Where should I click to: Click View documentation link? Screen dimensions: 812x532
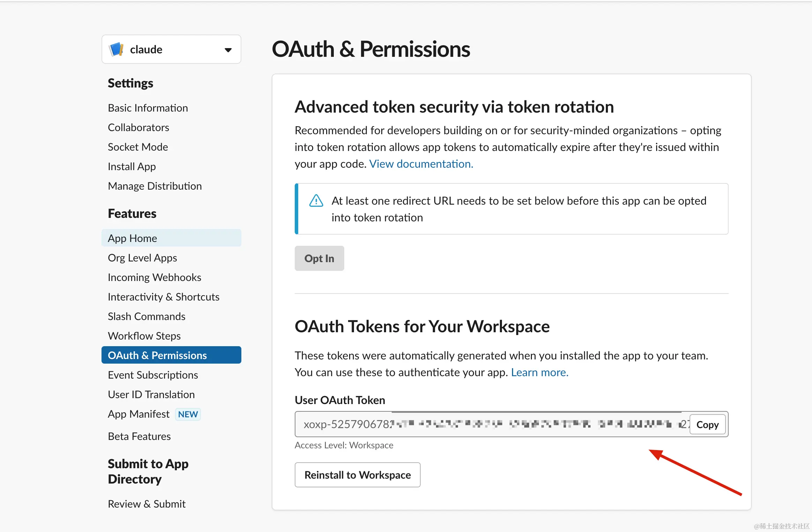(x=421, y=164)
